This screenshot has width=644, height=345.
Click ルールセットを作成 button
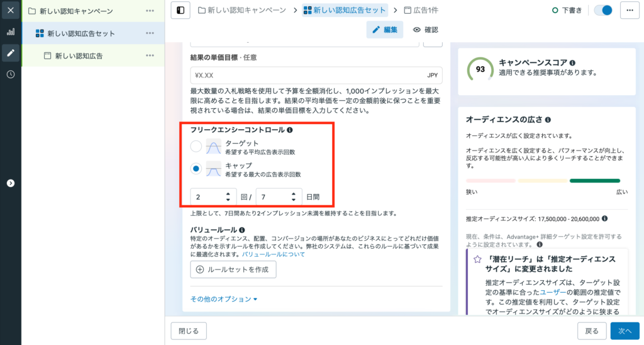click(x=233, y=269)
